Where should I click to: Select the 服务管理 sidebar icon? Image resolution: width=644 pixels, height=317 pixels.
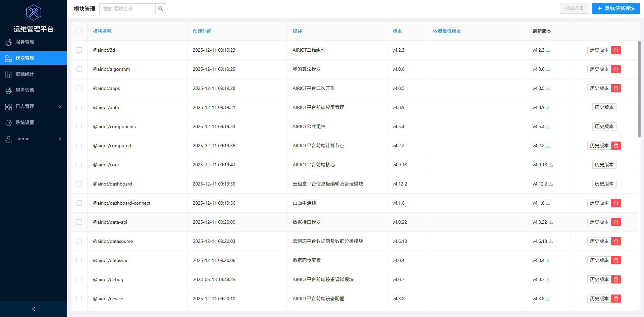[x=8, y=42]
